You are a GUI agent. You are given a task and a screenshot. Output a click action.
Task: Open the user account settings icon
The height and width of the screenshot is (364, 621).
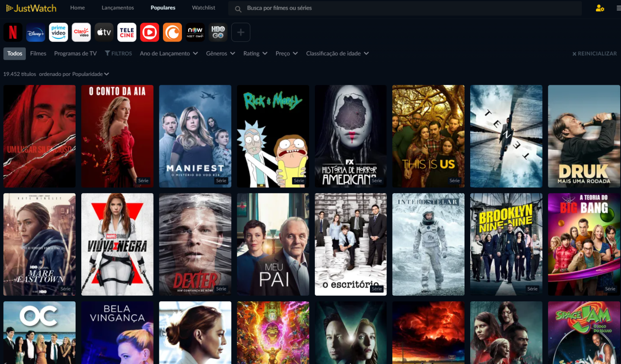pyautogui.click(x=600, y=8)
